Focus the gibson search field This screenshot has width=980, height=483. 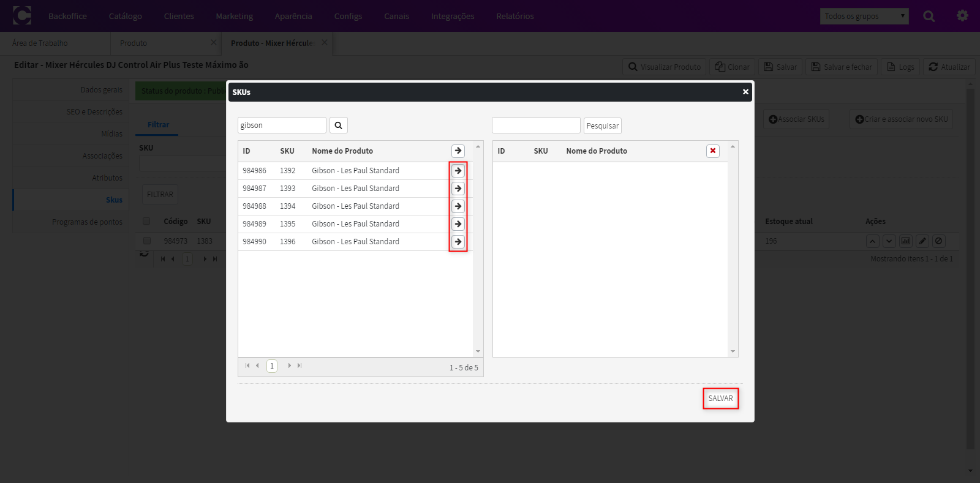pyautogui.click(x=282, y=125)
